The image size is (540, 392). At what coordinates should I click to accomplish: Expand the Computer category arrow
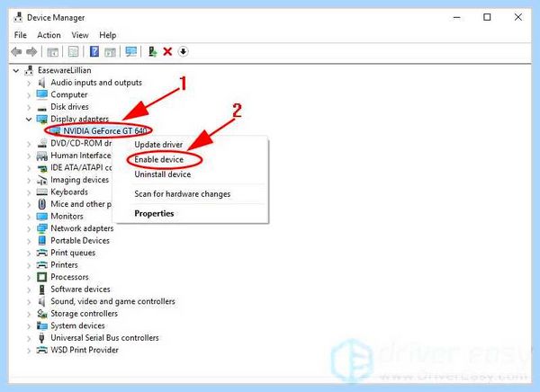pyautogui.click(x=29, y=95)
